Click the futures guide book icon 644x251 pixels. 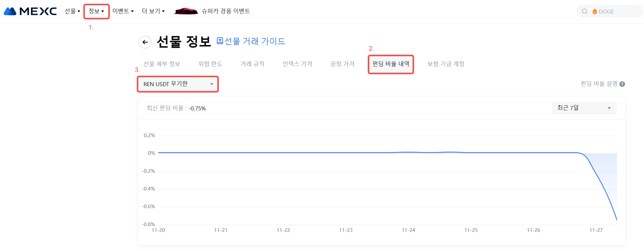[220, 41]
